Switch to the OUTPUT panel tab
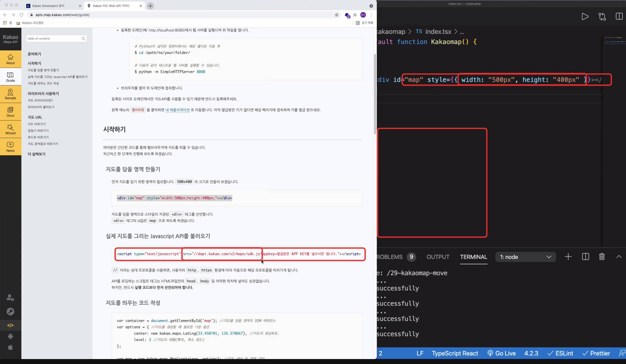Viewport: 626px width, 364px height. (x=438, y=257)
